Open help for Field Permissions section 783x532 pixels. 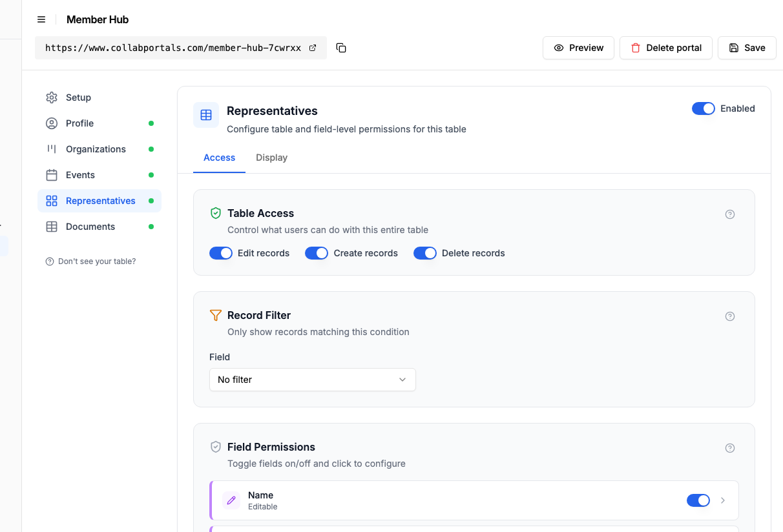tap(730, 448)
